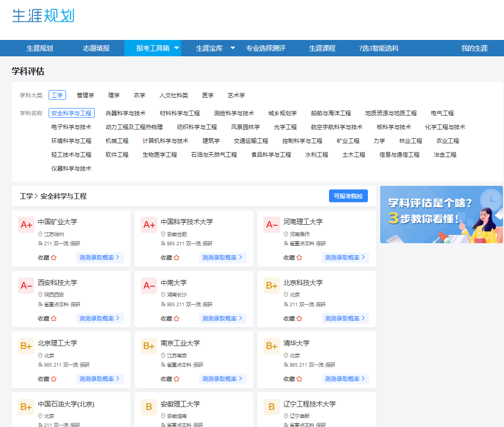The height and width of the screenshot is (427, 504).
Task: Open 北京理工大学 university name link
Action: (x=57, y=343)
